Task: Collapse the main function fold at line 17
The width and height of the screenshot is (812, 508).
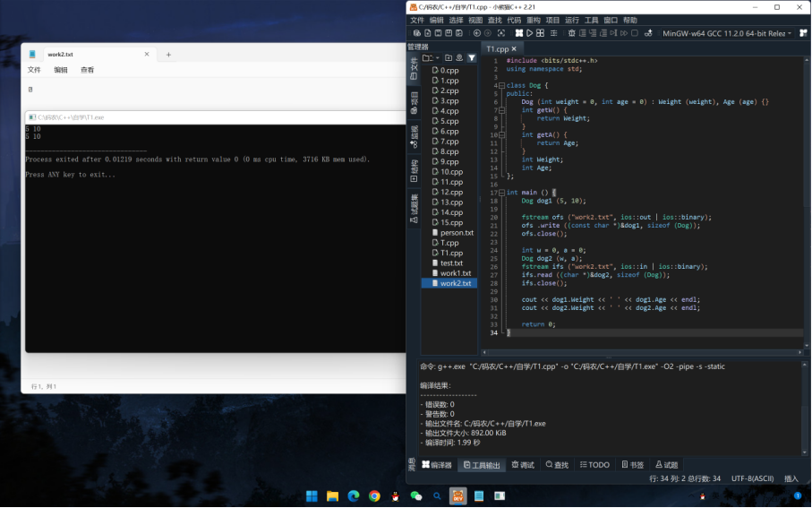Action: pyautogui.click(x=502, y=193)
